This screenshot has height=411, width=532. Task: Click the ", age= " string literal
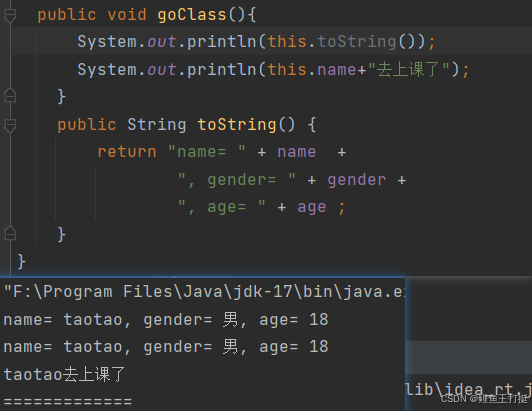[x=222, y=206]
